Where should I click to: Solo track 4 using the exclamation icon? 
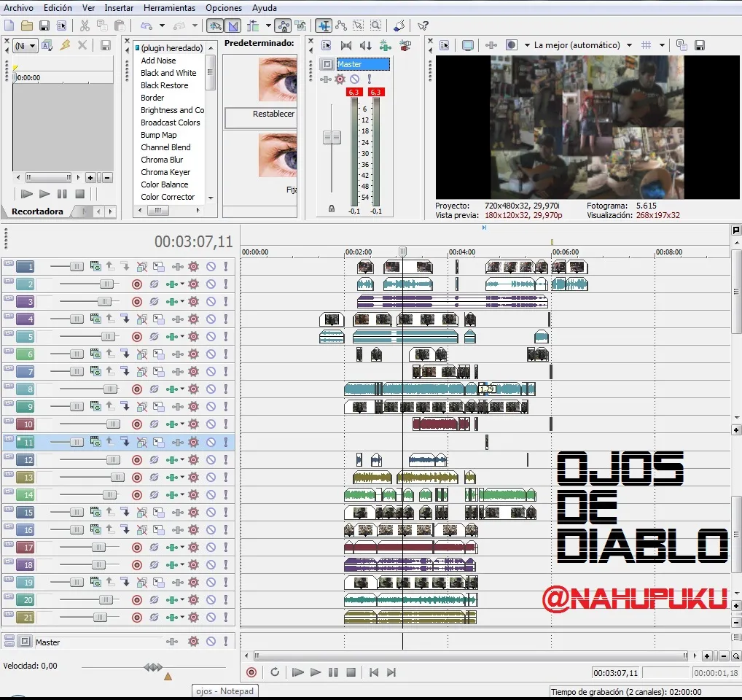click(x=226, y=319)
